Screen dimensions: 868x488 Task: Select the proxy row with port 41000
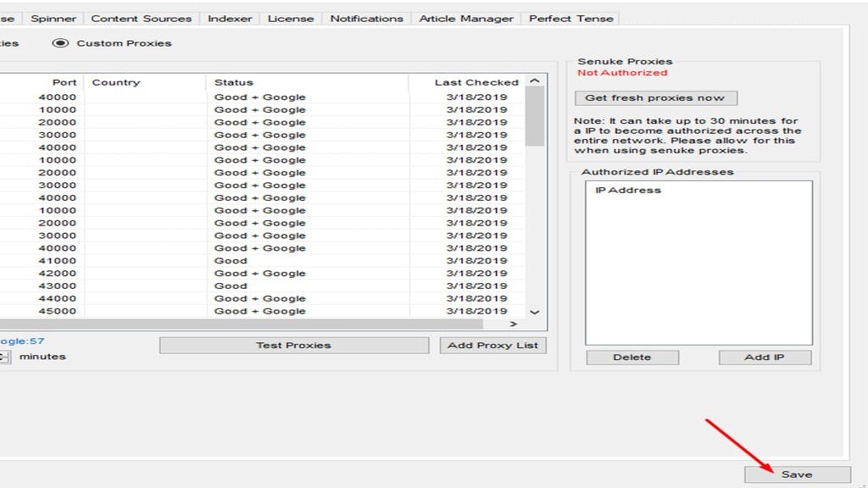pos(262,261)
